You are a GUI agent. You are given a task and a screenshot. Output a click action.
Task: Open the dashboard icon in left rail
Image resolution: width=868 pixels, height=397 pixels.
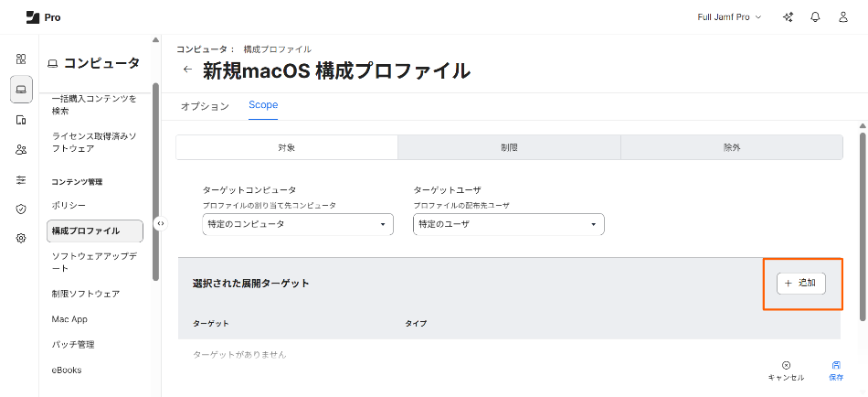[21, 59]
